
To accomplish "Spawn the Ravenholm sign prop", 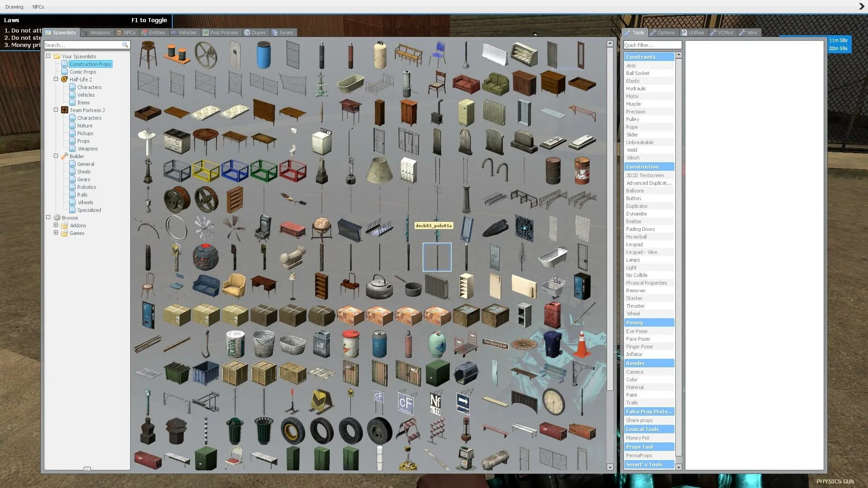I will pos(495,344).
